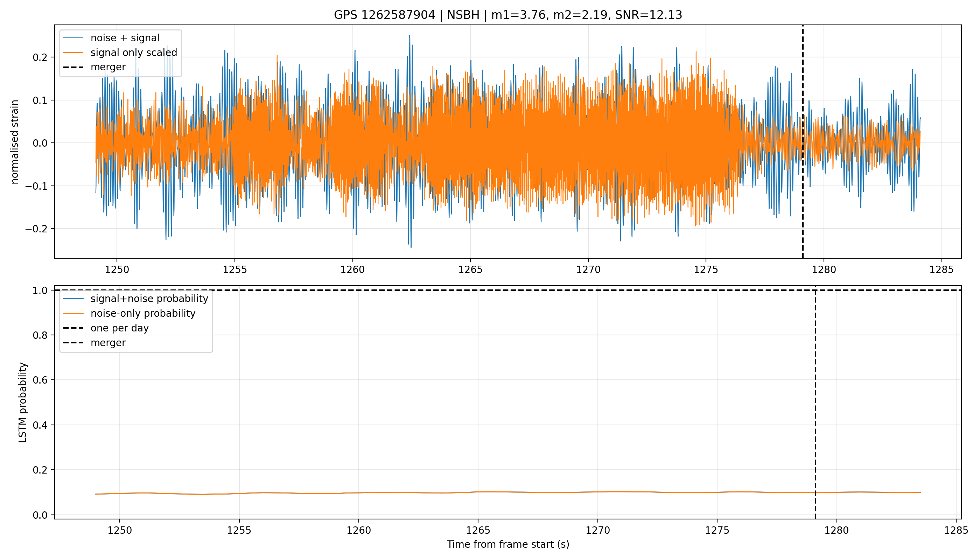Click the 1270 tick label on bottom plot

coord(598,531)
